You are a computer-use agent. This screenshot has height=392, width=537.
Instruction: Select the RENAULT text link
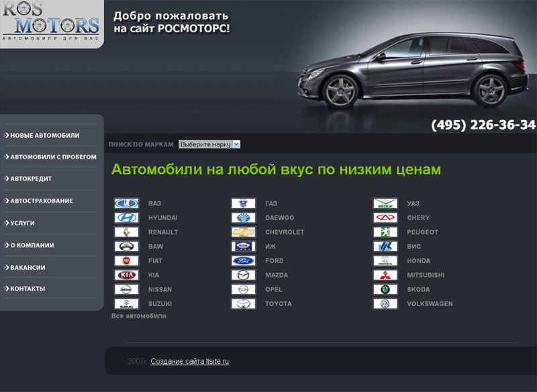coord(163,232)
